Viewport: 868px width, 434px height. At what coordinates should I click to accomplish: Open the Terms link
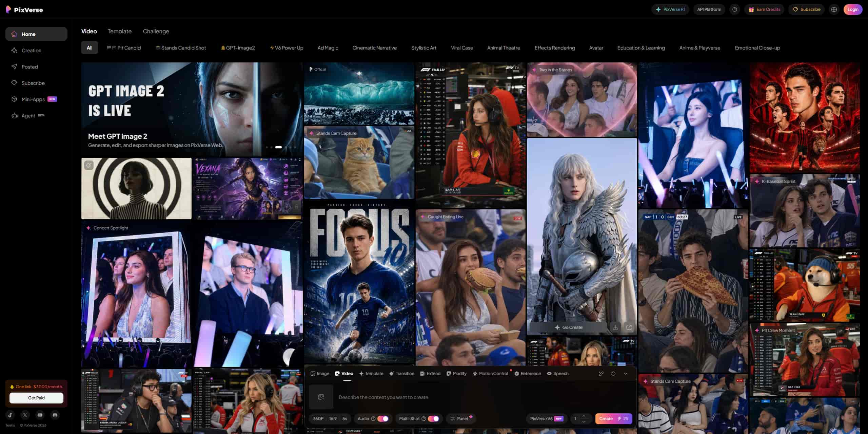pyautogui.click(x=10, y=425)
